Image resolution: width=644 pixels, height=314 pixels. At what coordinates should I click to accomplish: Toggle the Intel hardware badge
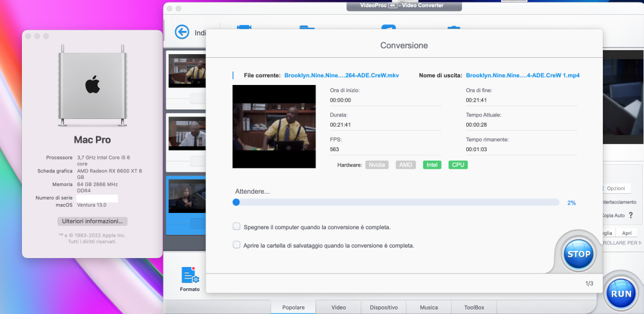click(x=432, y=165)
